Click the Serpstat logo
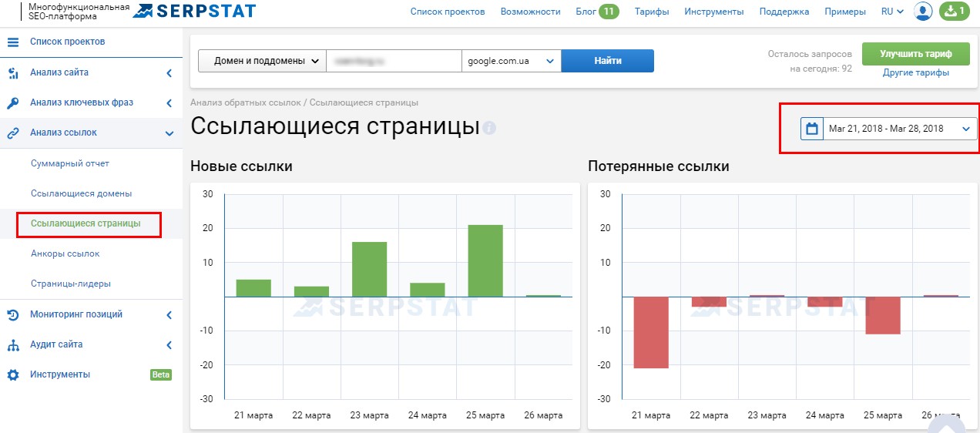Image resolution: width=980 pixels, height=433 pixels. 194,11
